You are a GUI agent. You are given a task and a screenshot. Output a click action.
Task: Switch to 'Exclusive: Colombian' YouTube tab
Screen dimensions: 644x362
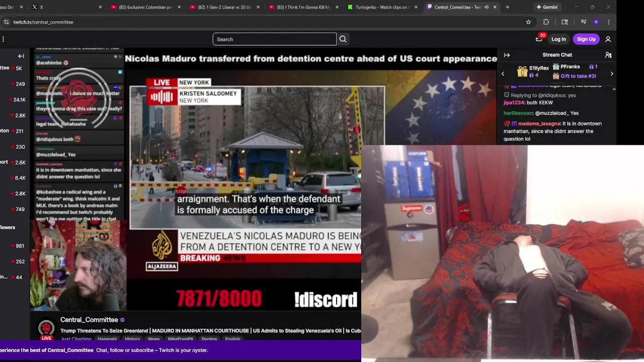(x=145, y=7)
